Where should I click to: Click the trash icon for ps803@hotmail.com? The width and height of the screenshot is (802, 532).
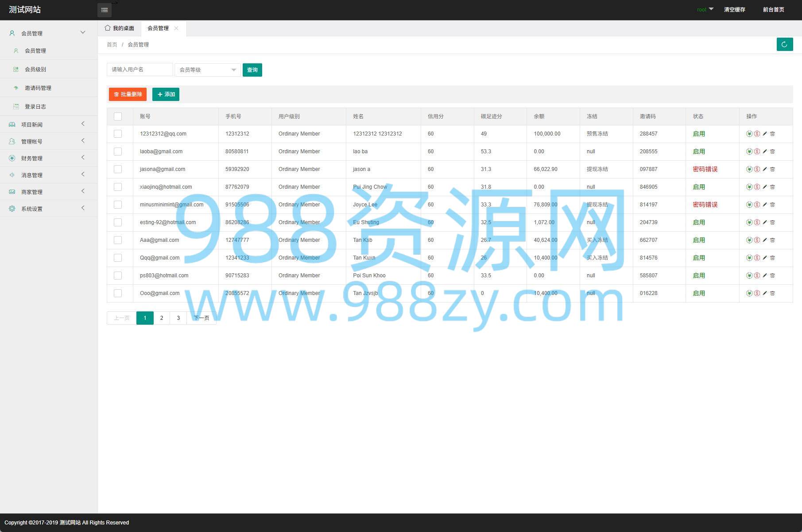(x=772, y=276)
